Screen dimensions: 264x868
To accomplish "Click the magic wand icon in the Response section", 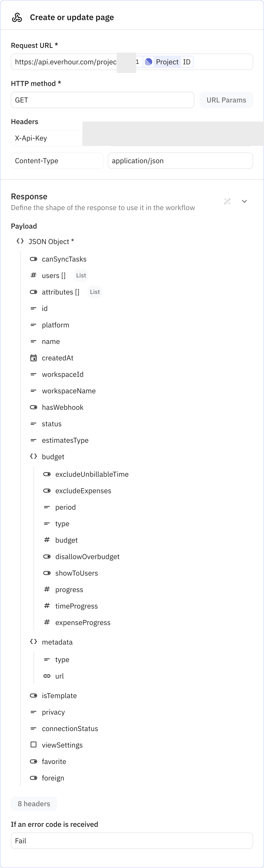I will [227, 201].
